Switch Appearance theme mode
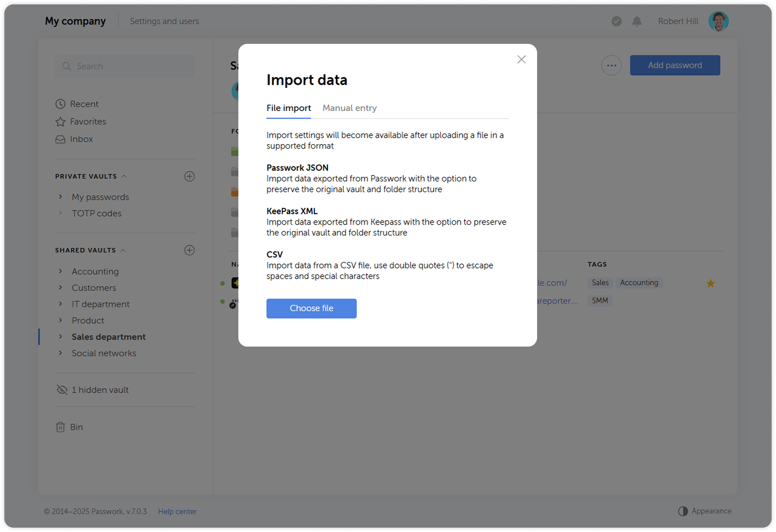The height and width of the screenshot is (532, 776). coord(705,511)
